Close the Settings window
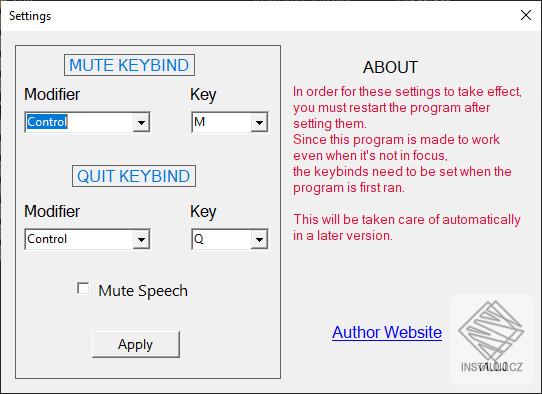This screenshot has height=394, width=542. 526,15
